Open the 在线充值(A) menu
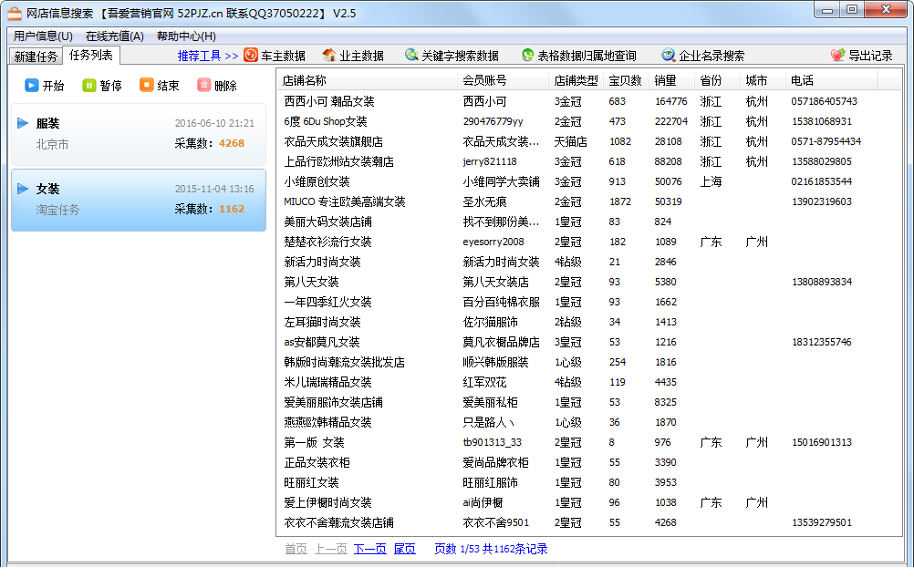This screenshot has width=914, height=588. click(114, 36)
